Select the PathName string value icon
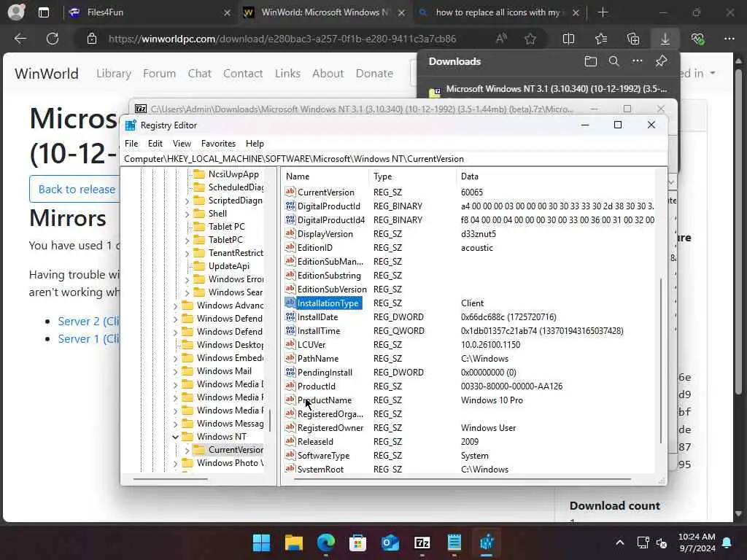Screen dimensions: 747x560 [290, 358]
